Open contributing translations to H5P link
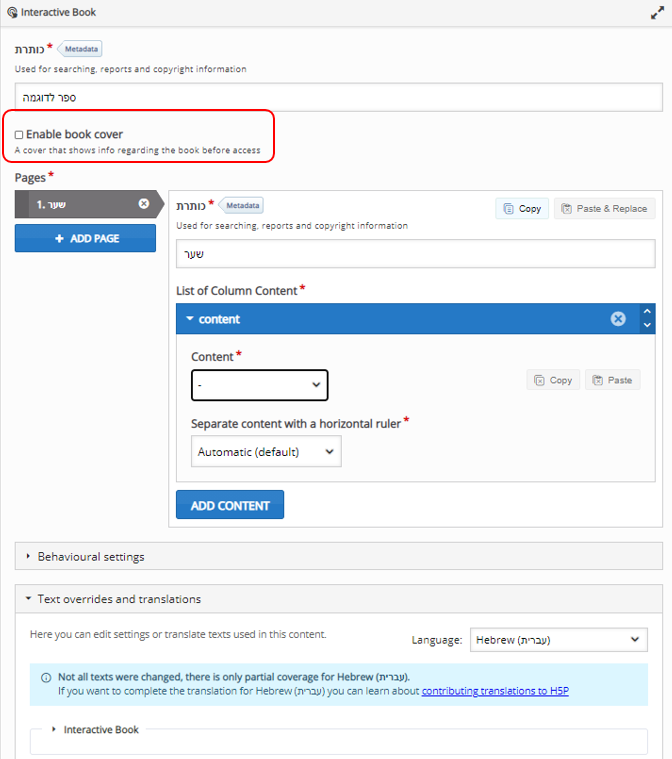672x759 pixels. (495, 691)
